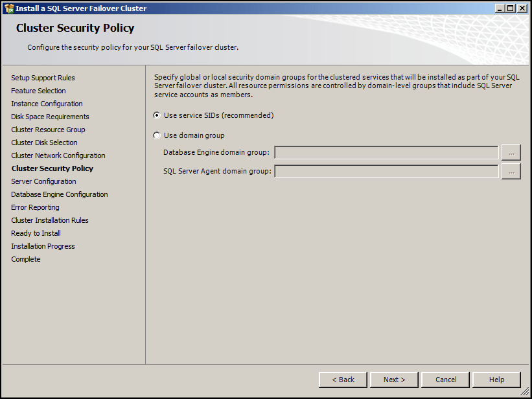Click the Database Engine domain group field
532x399 pixels.
tap(386, 153)
